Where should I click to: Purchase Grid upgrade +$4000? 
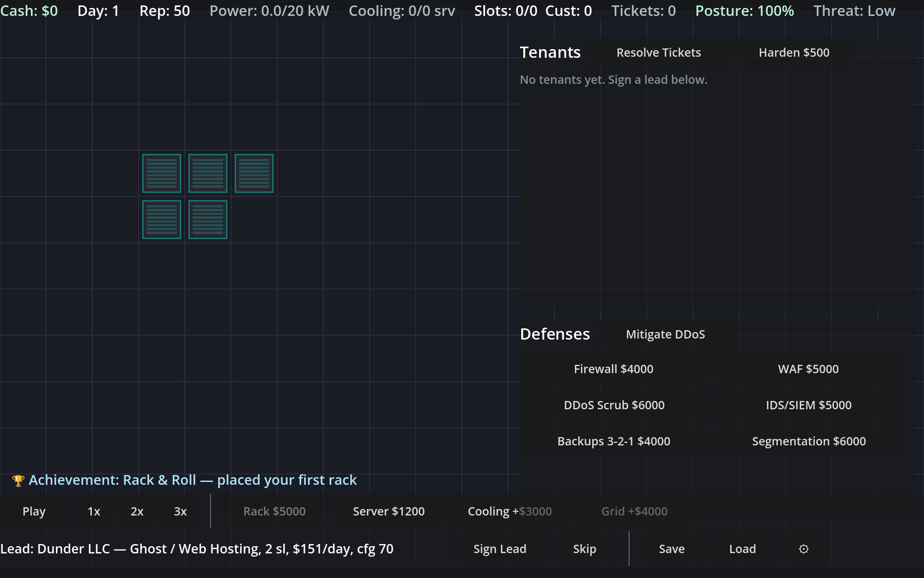[x=634, y=512]
